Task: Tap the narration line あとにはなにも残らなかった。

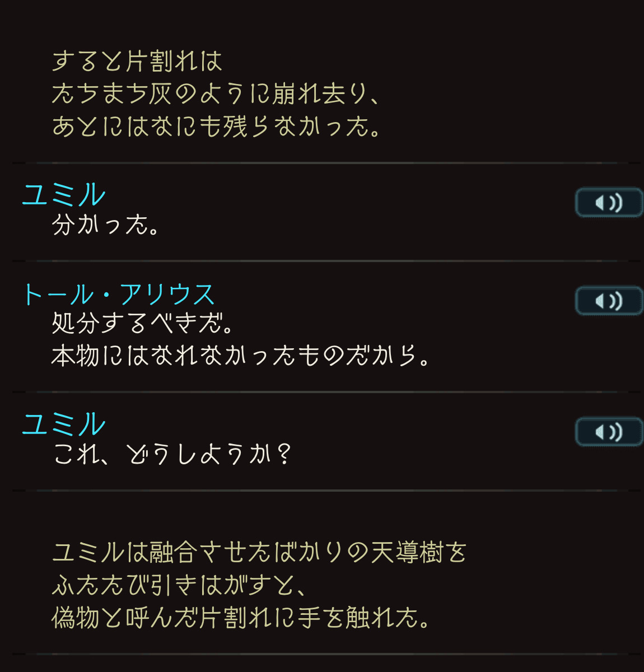Action: [x=217, y=126]
